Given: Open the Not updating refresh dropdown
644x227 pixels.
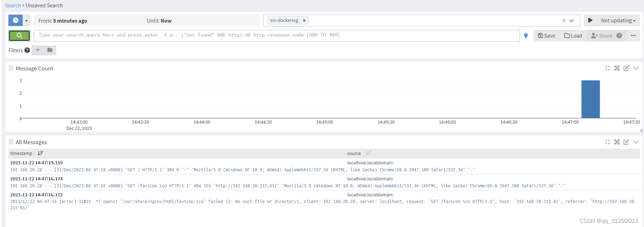Looking at the screenshot, I should point(618,21).
